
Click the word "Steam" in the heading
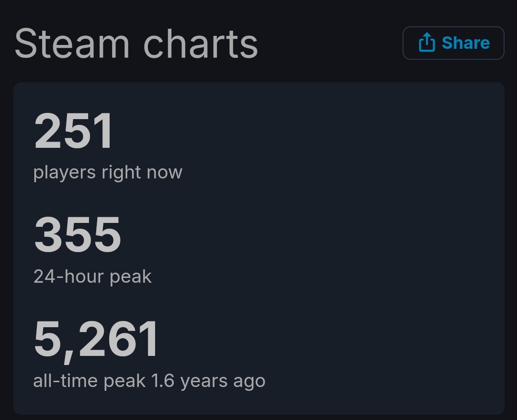click(72, 44)
